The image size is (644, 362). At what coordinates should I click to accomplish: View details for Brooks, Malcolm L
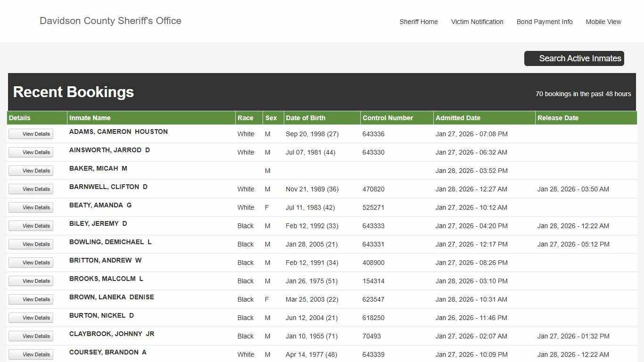click(31, 281)
